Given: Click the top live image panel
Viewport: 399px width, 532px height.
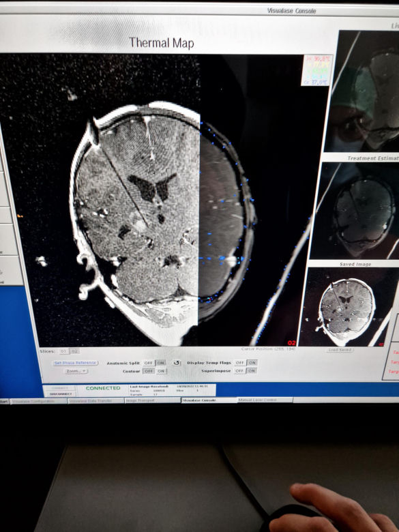Looking at the screenshot, I should click(362, 91).
